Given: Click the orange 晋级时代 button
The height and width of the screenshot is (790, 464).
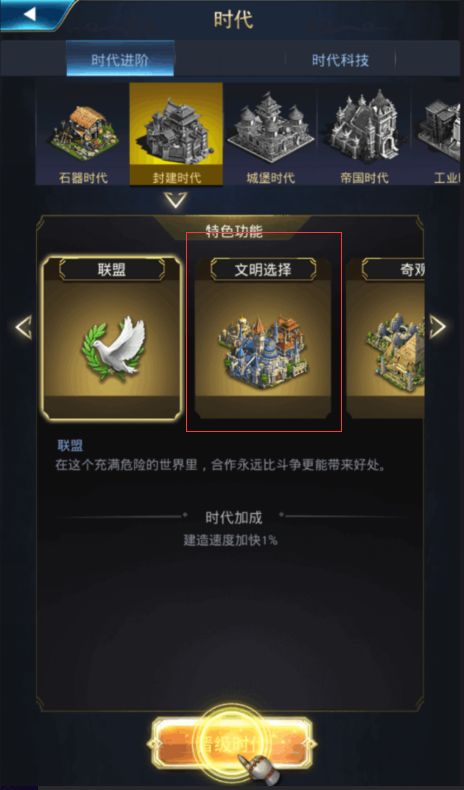Looking at the screenshot, I should 232,743.
